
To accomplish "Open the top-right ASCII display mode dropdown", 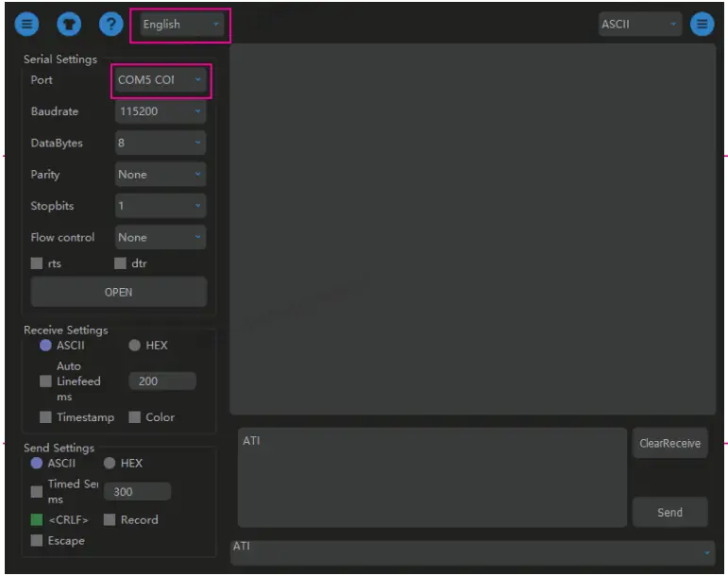I will pyautogui.click(x=640, y=25).
